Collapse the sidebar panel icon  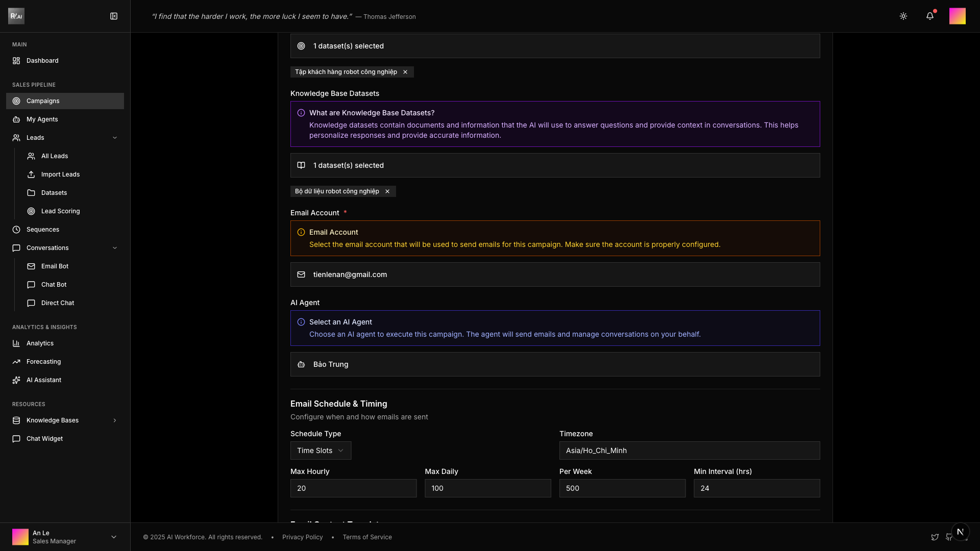coord(114,16)
